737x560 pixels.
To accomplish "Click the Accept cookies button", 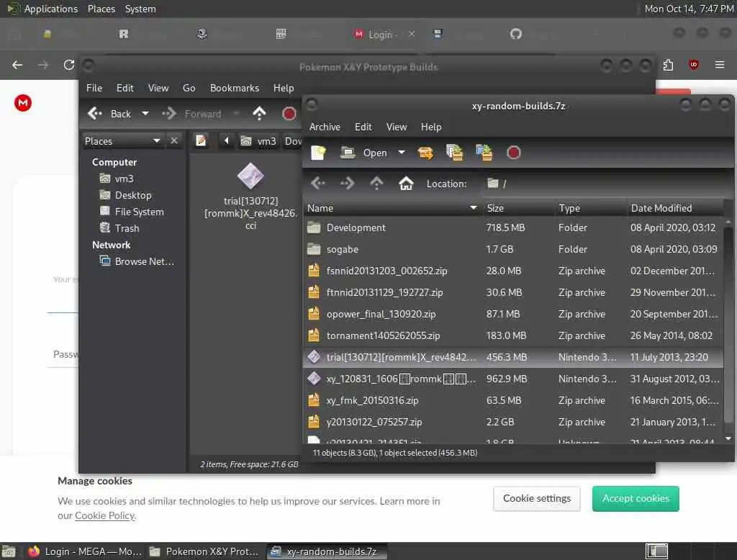I will [636, 498].
